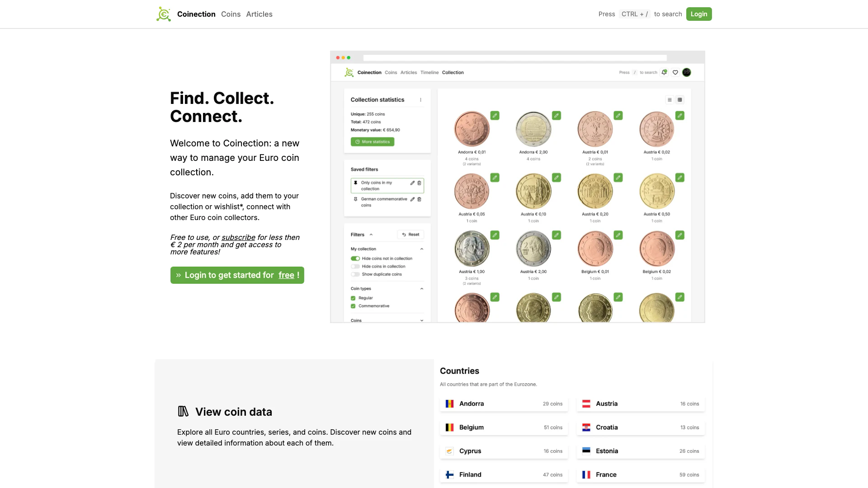Uncheck the Commemorative coin type
This screenshot has height=488, width=868.
coord(353,306)
